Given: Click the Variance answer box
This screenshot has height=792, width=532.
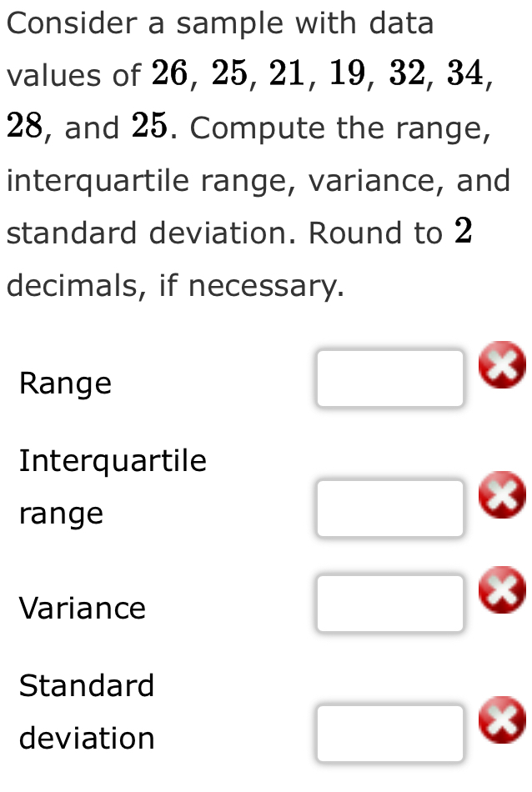Looking at the screenshot, I should [x=390, y=603].
